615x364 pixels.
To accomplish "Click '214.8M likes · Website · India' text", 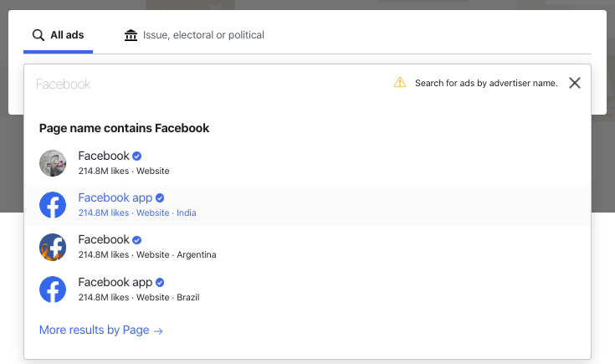I will 137,213.
